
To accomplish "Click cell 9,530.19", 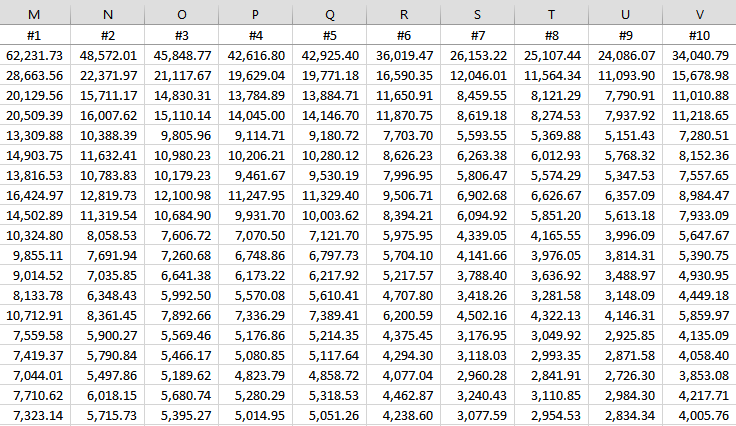I will click(330, 175).
